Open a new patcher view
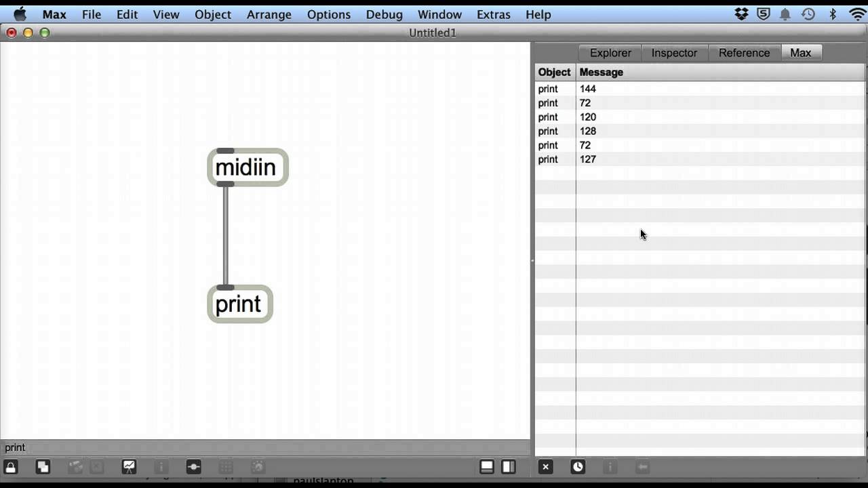The height and width of the screenshot is (488, 868). [43, 466]
